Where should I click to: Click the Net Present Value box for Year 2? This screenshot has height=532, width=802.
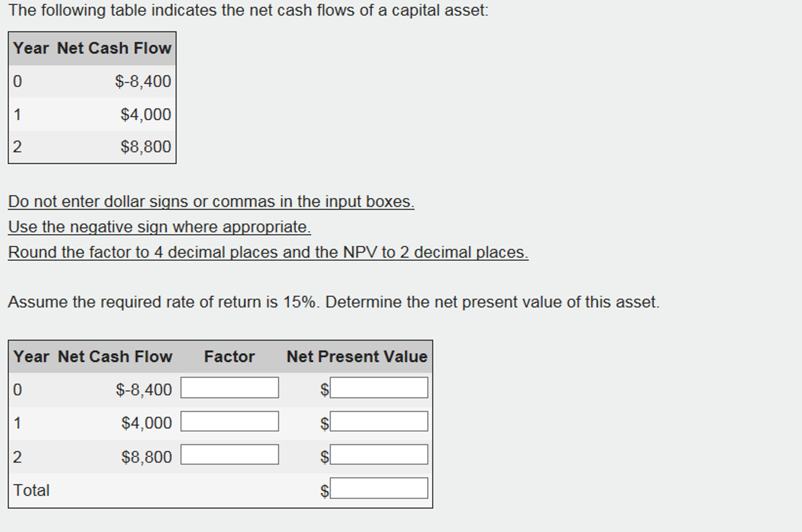click(379, 455)
